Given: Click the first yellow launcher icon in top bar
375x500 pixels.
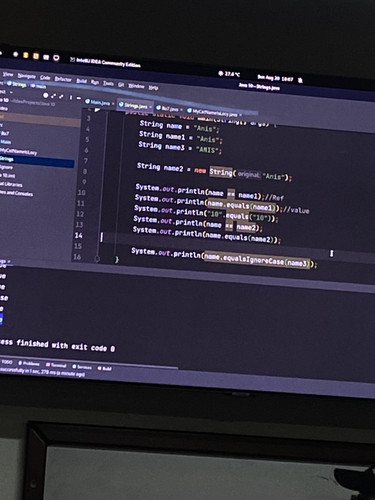Looking at the screenshot, I should [x=26, y=55].
